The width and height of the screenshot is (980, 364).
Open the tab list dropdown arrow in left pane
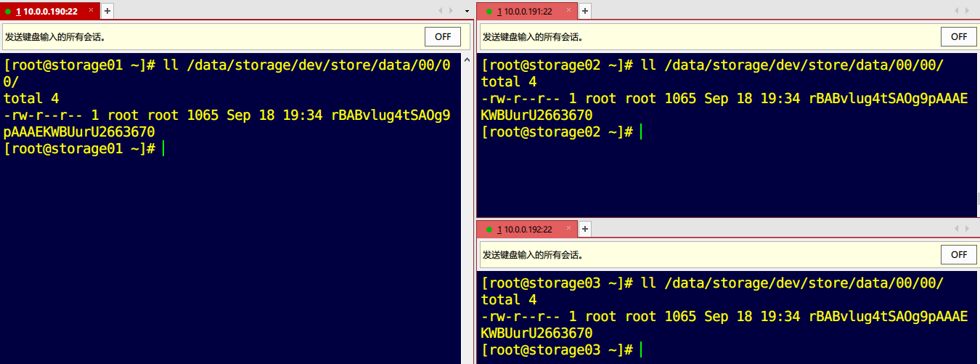pos(467,11)
